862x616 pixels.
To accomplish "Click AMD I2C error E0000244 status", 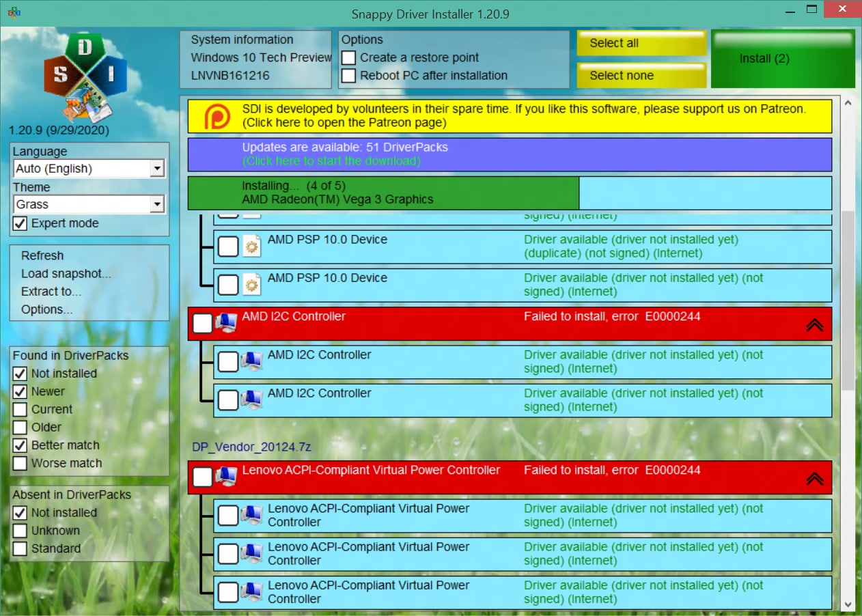I will [612, 316].
